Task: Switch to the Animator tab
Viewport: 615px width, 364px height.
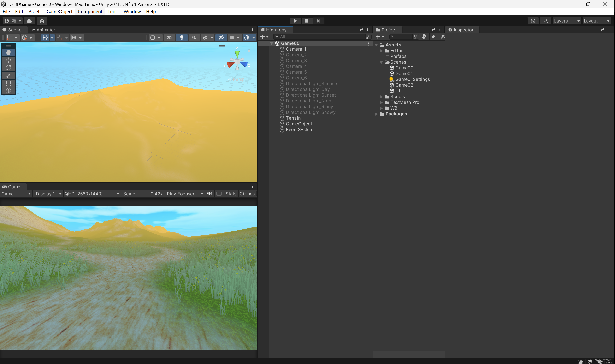Action: 43,30
